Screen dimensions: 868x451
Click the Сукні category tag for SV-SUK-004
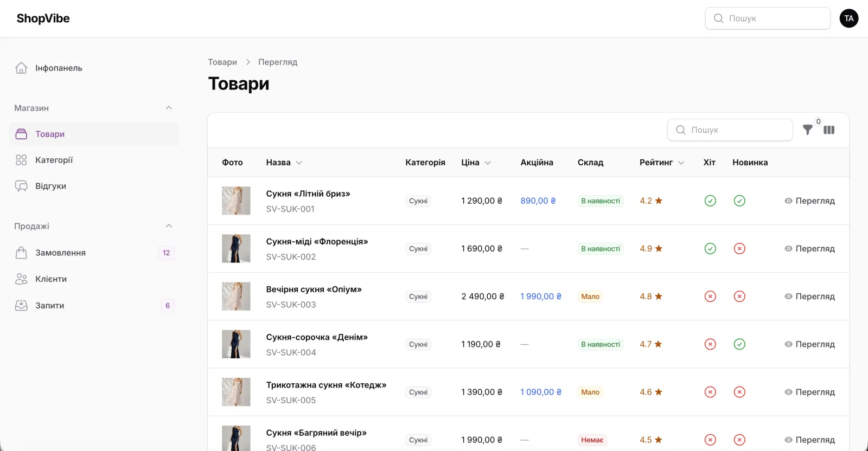tap(418, 344)
